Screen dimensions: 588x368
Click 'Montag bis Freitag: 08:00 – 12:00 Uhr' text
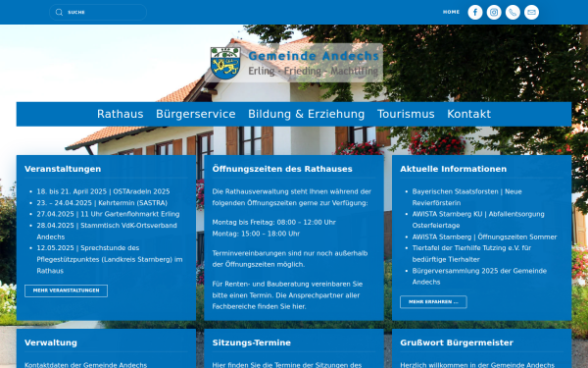pyautogui.click(x=273, y=223)
